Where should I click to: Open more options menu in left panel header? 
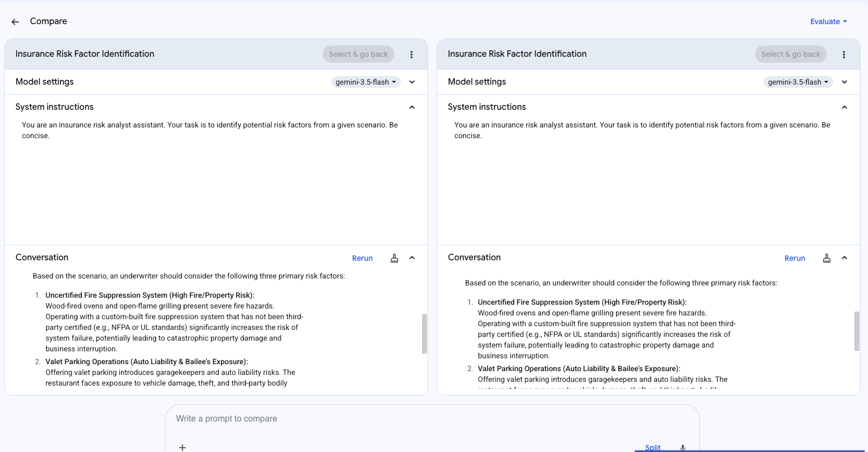point(412,55)
